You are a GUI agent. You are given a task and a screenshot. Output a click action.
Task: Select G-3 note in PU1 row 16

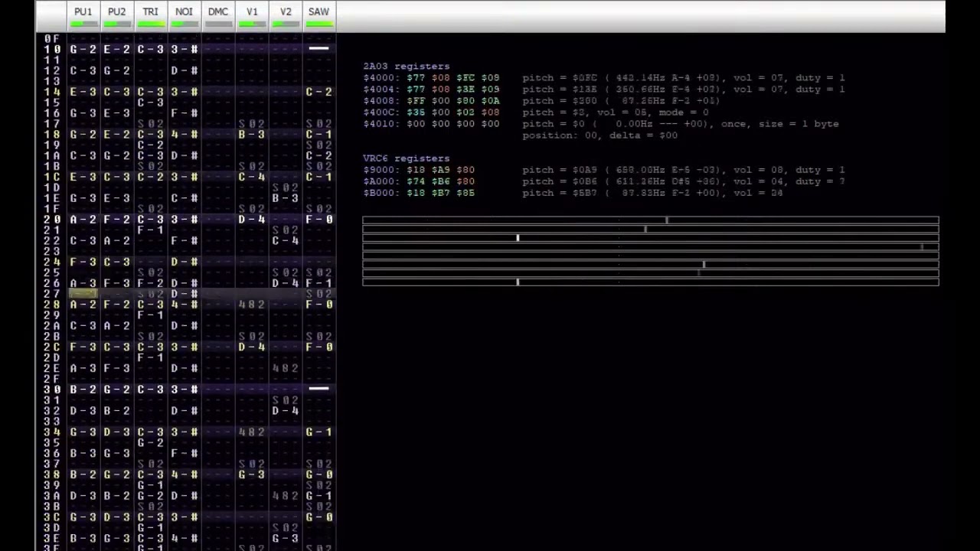pos(83,113)
